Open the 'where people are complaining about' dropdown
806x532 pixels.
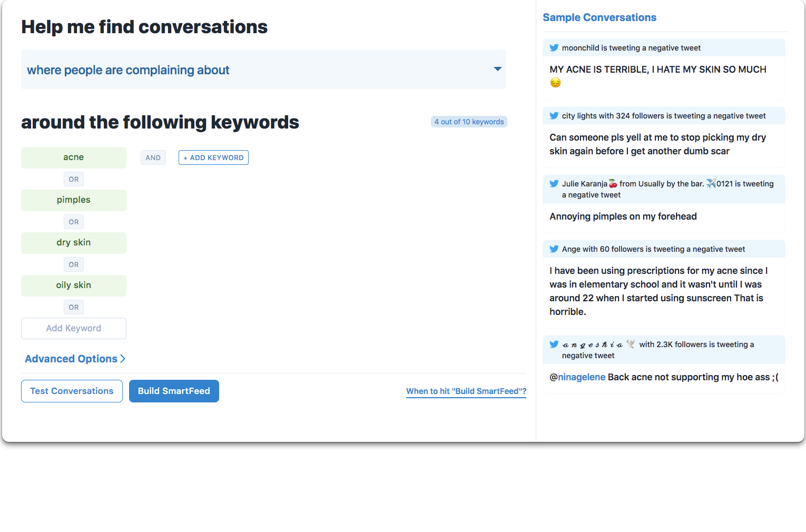263,70
